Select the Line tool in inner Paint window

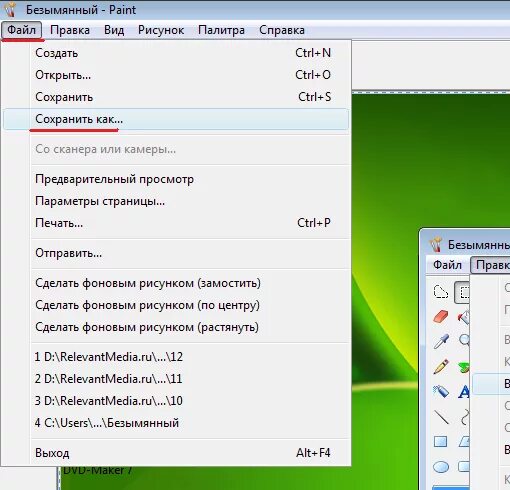(441, 417)
